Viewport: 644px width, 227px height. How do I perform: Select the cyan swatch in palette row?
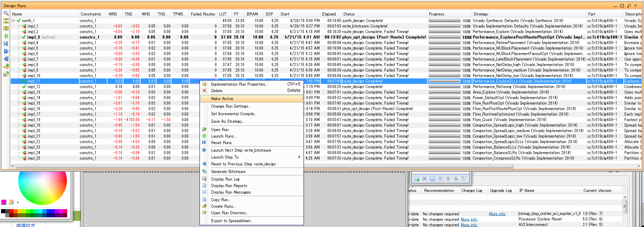[40, 211]
